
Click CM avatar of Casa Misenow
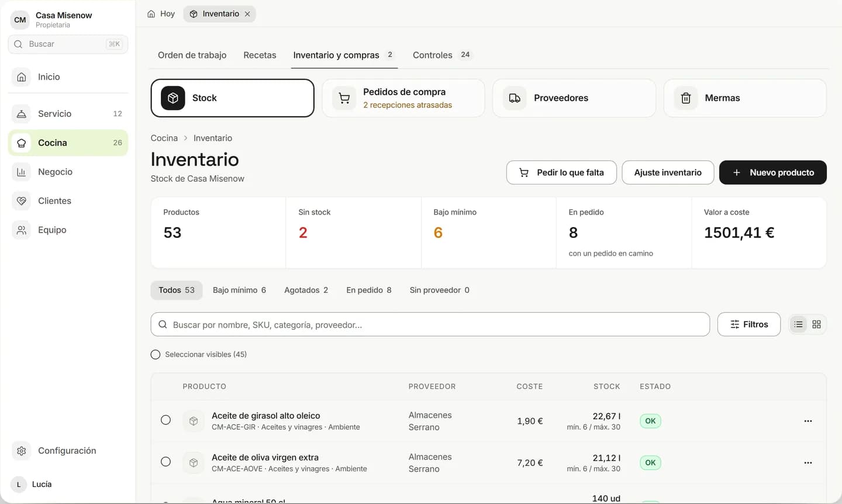click(x=20, y=20)
